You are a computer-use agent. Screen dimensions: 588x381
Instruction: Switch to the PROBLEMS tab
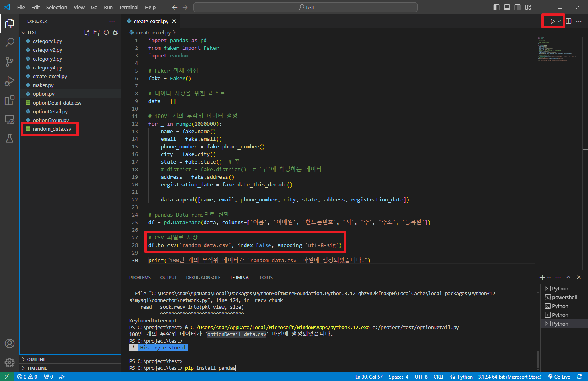tap(140, 278)
